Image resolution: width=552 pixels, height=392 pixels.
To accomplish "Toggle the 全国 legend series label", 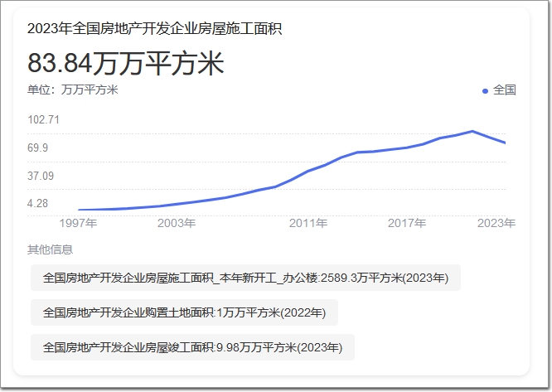I will tap(504, 90).
